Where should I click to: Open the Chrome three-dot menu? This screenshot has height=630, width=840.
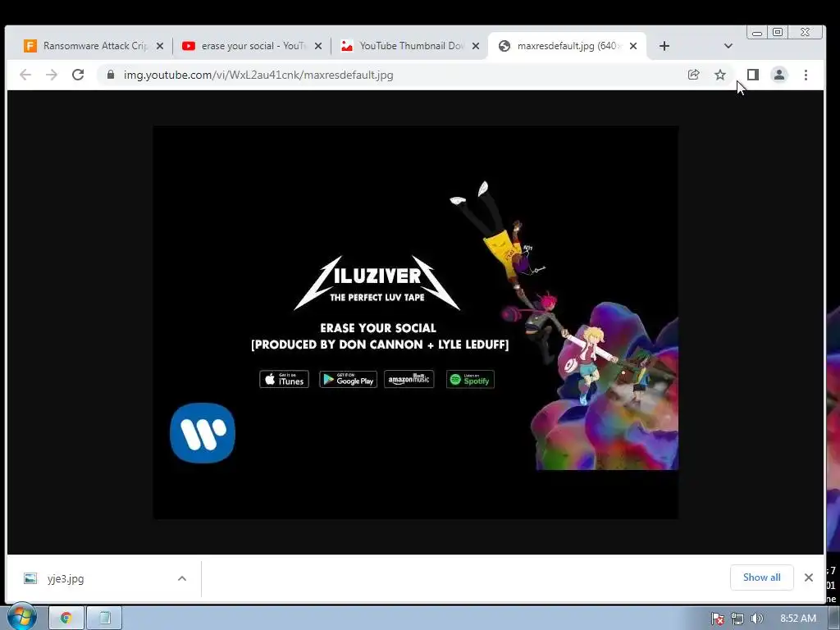click(x=806, y=75)
